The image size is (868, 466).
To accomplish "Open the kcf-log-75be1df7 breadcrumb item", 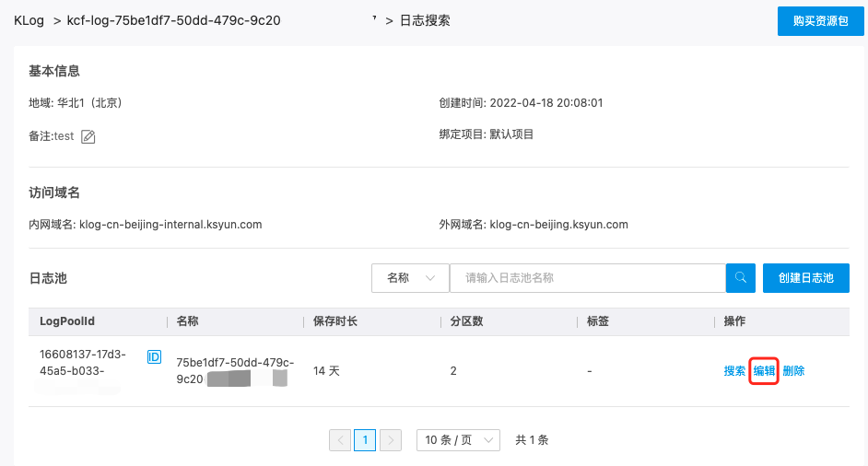I will pos(173,20).
